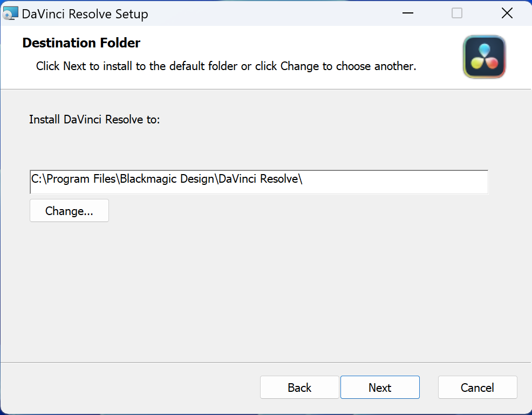Click "DaVinci Resolve\" at the path's end
This screenshot has width=532, height=415.
(260, 179)
